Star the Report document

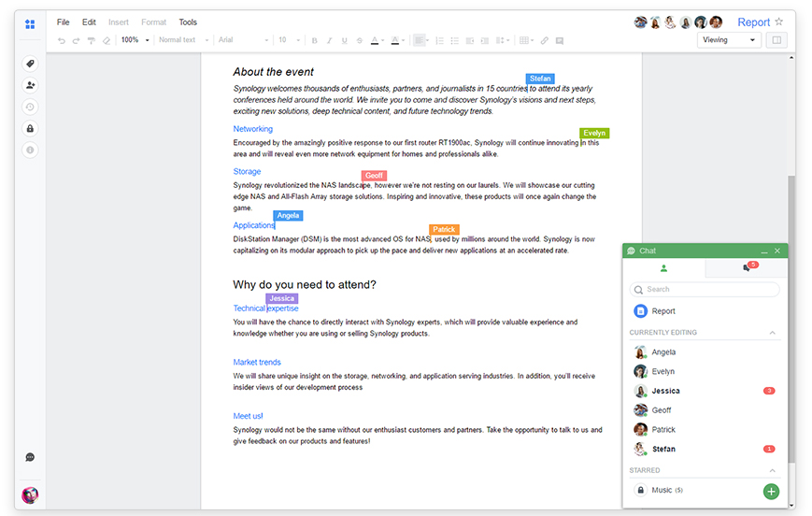point(779,21)
